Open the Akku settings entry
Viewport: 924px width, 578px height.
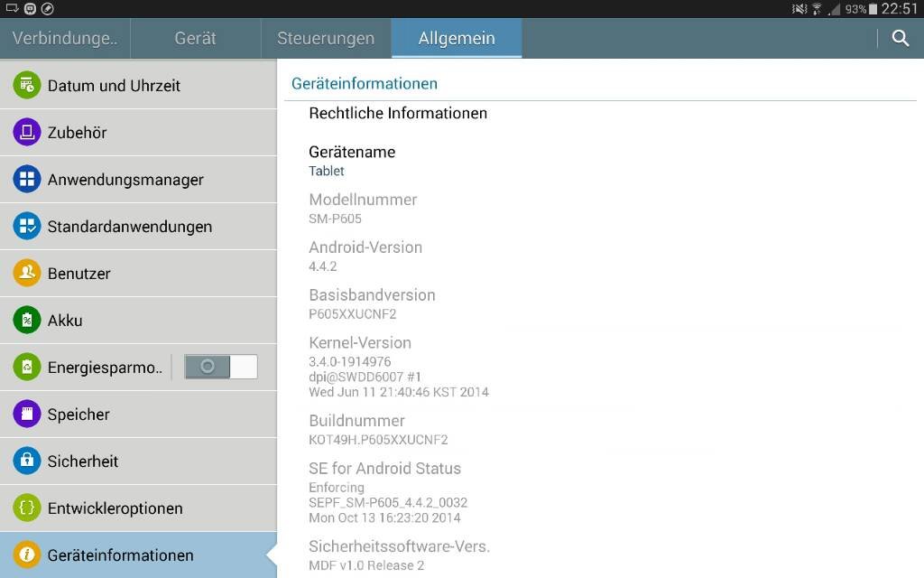point(138,321)
